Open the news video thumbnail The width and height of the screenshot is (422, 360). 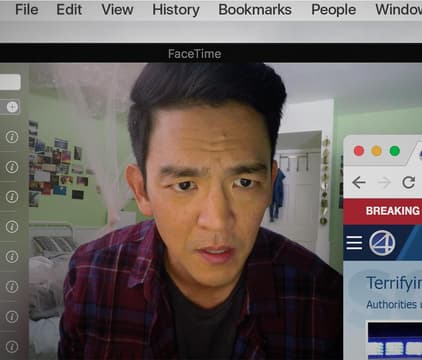point(395,341)
